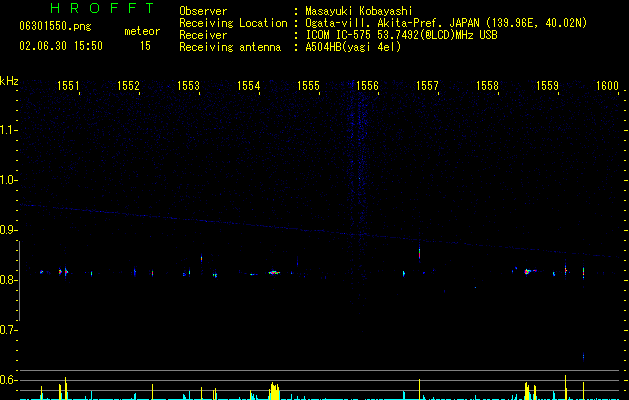
Task: Click the grey frequency range bar at left
Action: (x=19, y=280)
